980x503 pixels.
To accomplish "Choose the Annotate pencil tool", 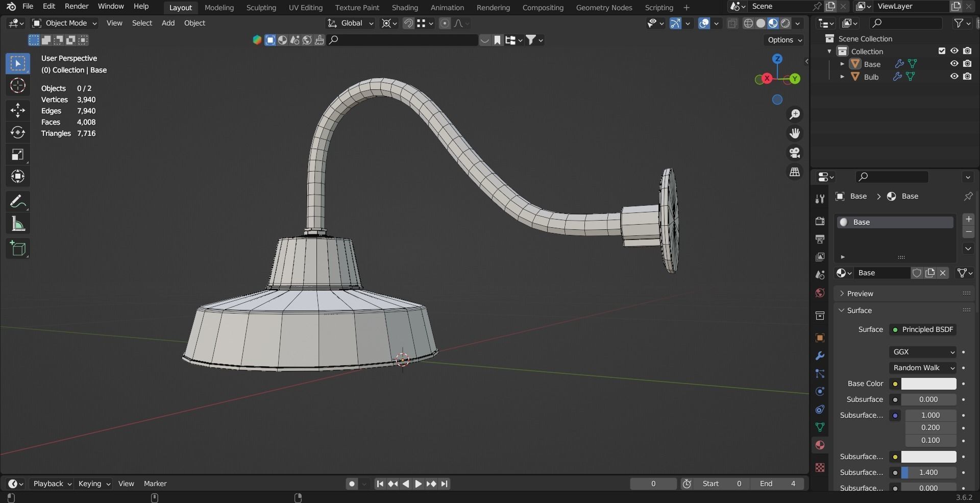I will click(x=18, y=202).
